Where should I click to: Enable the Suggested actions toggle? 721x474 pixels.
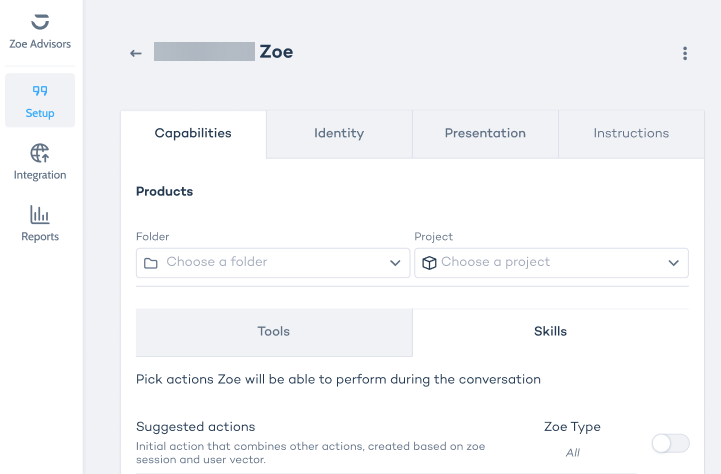(670, 443)
